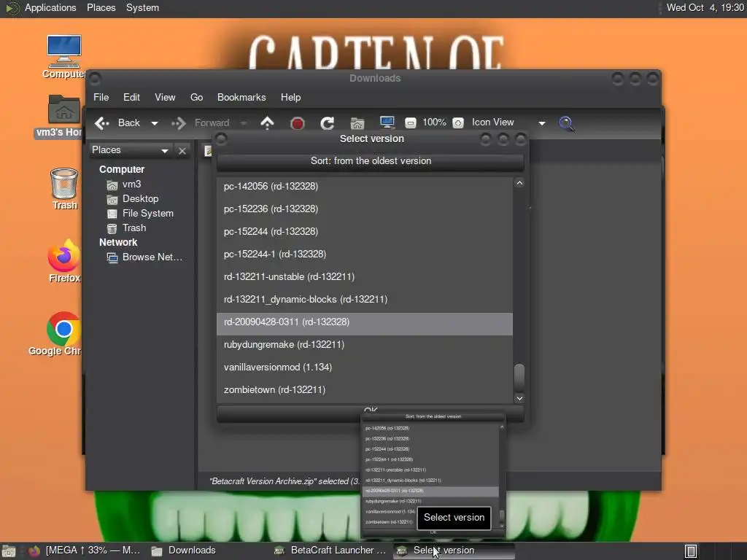
Task: Open Computer location via toolbar icon
Action: pyautogui.click(x=387, y=122)
